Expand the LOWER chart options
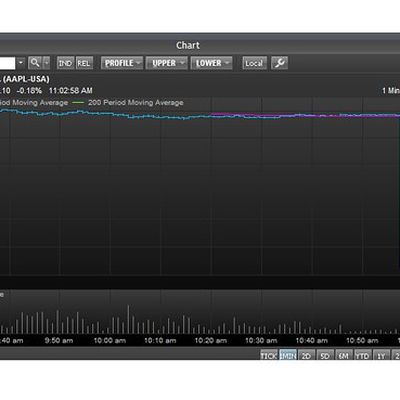The width and height of the screenshot is (400, 400). click(211, 63)
